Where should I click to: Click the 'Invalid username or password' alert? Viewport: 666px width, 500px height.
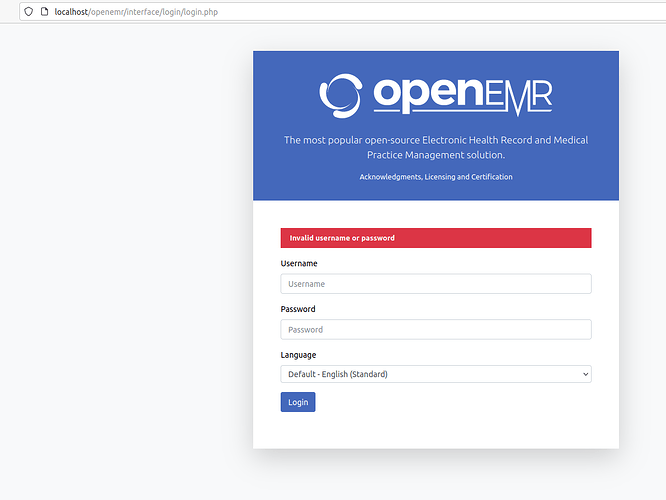pyautogui.click(x=436, y=238)
